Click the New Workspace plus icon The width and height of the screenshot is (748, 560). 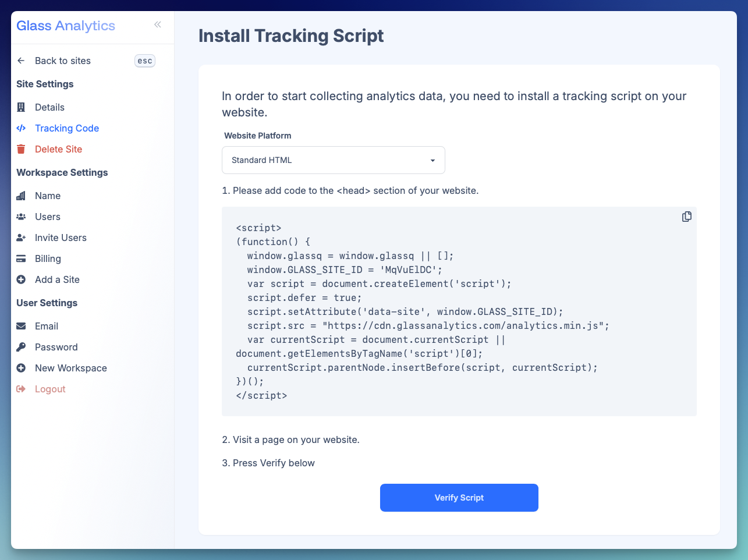(x=21, y=368)
